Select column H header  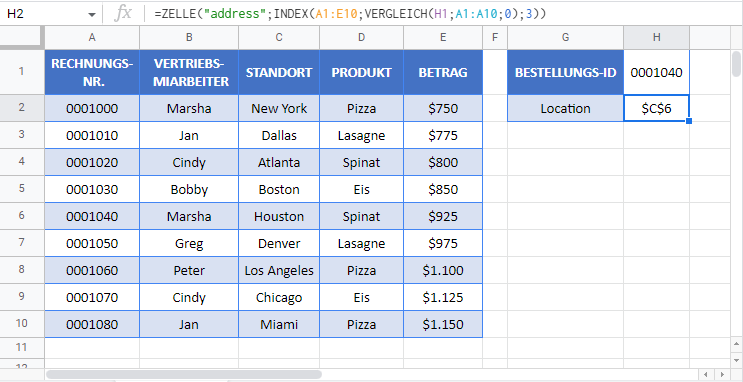656,37
